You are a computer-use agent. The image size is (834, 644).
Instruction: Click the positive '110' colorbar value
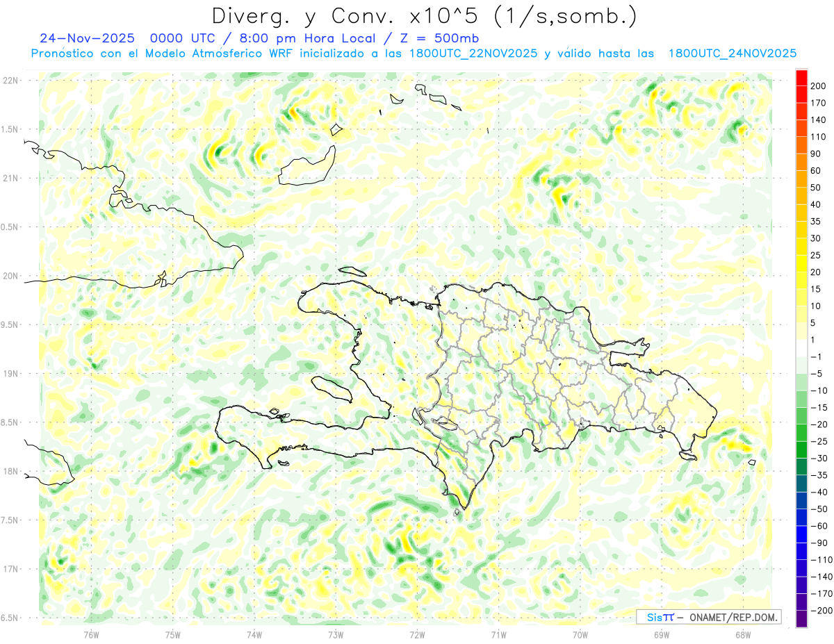819,137
